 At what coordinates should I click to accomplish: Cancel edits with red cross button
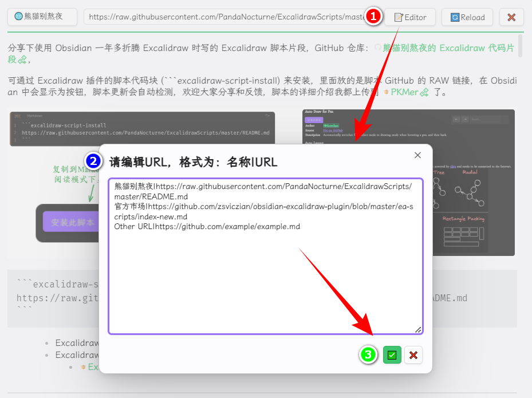coord(413,355)
